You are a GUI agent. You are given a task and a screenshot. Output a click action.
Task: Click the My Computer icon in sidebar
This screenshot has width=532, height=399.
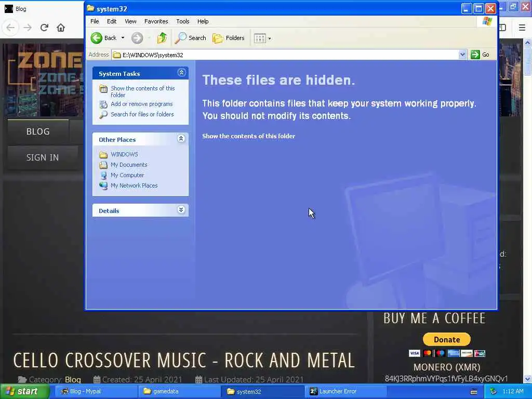click(x=103, y=176)
